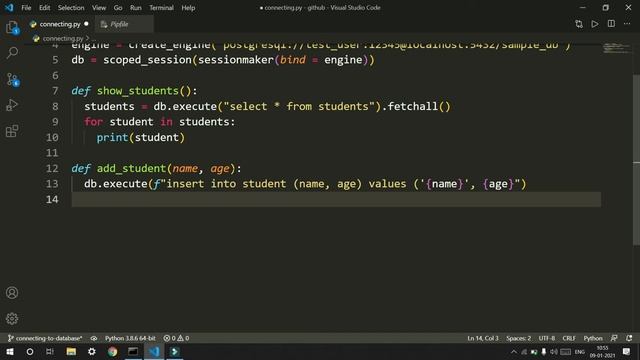Open the View menu
Viewport: 640px width, 360px height.
click(99, 8)
